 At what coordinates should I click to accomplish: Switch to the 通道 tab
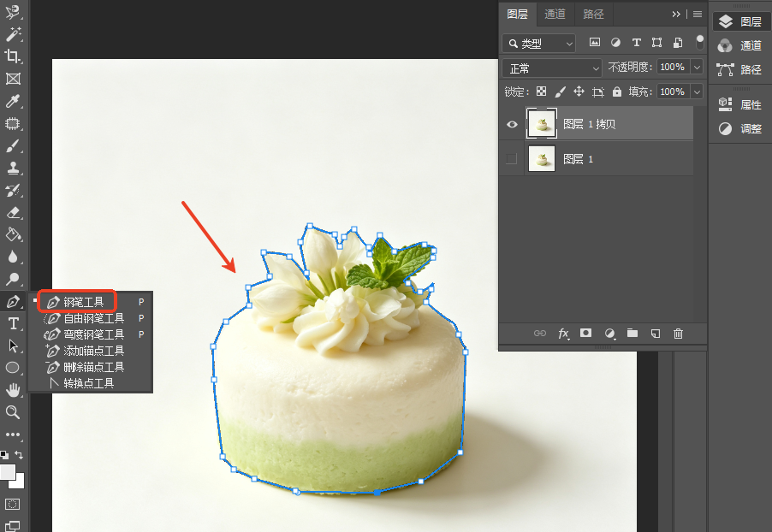tap(555, 14)
